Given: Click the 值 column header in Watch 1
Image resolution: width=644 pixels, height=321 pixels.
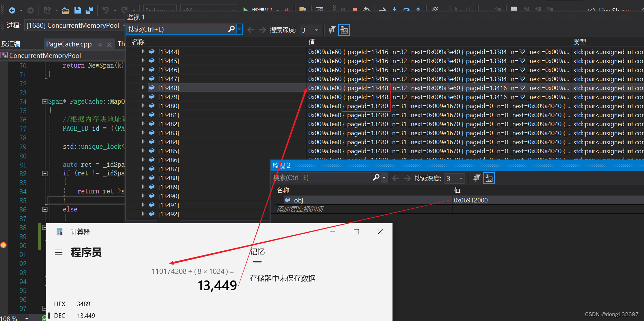Looking at the screenshot, I should 312,42.
